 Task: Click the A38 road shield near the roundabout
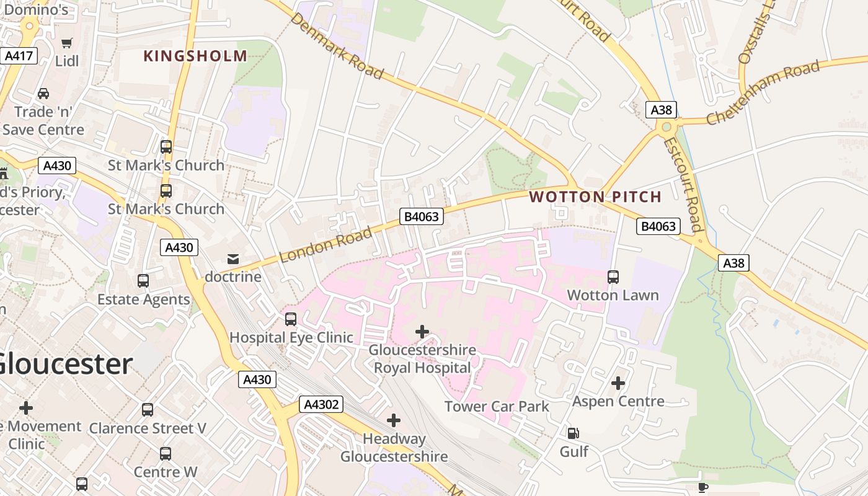pos(661,110)
